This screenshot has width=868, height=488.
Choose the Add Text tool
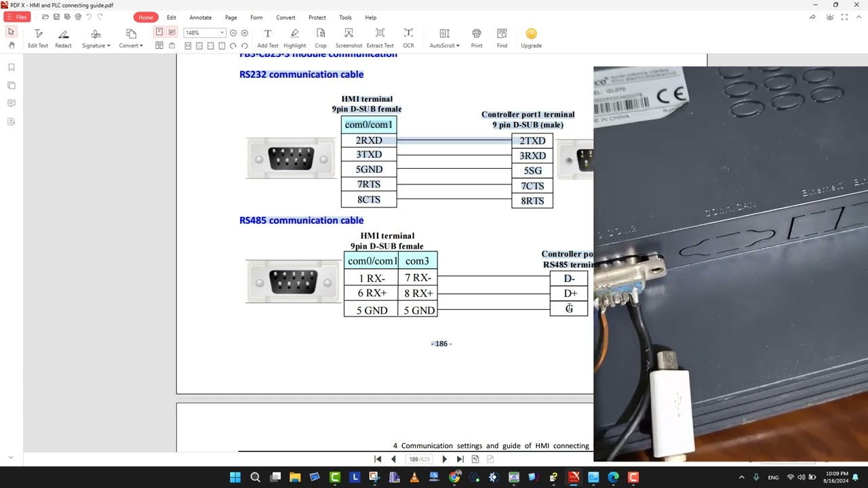point(267,39)
